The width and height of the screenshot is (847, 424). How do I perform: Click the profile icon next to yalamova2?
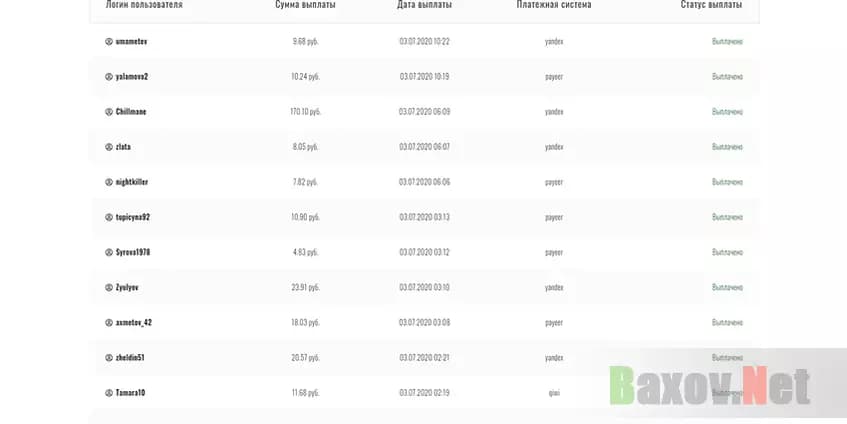tap(109, 77)
